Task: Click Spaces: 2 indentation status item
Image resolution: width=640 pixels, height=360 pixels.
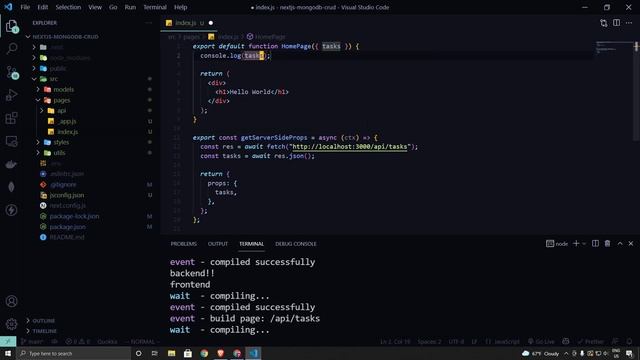Action: (x=429, y=342)
